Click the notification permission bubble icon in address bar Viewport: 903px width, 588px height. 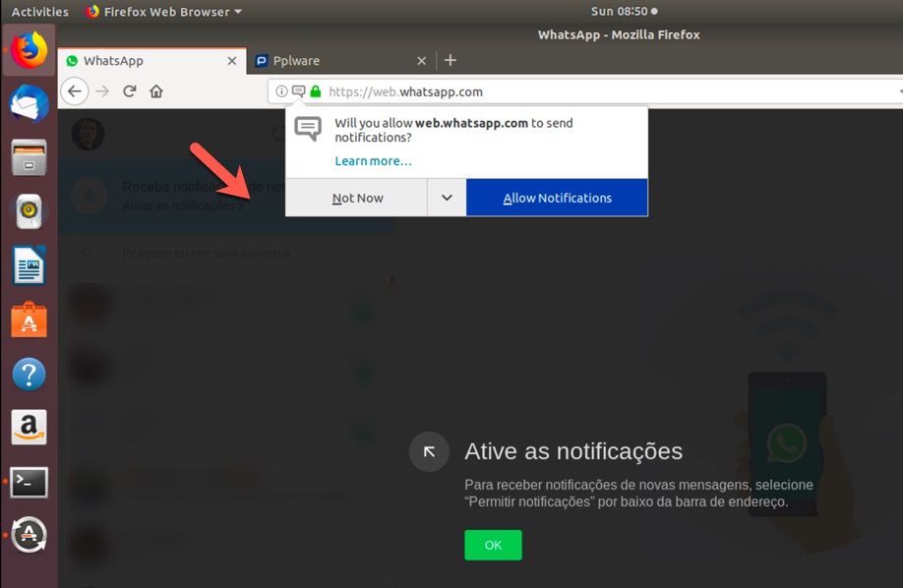click(x=298, y=91)
